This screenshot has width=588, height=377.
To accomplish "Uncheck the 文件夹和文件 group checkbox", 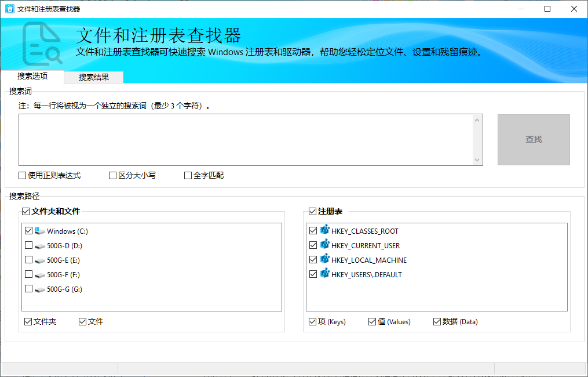I will [x=25, y=212].
